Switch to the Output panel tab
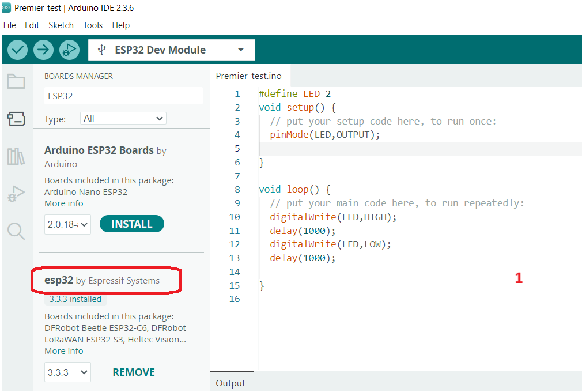Image resolution: width=582 pixels, height=392 pixels. tap(230, 383)
